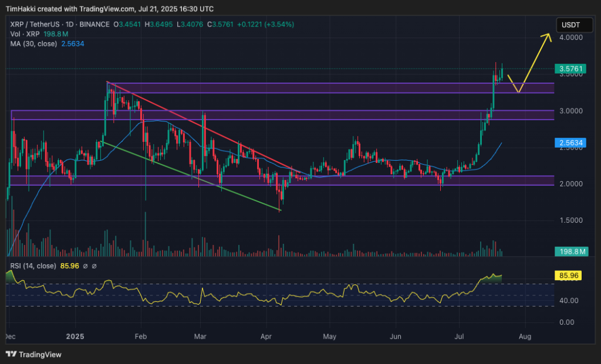This screenshot has height=364, width=601.
Task: Select the RSI (14, close) indicator label
Action: pos(33,266)
